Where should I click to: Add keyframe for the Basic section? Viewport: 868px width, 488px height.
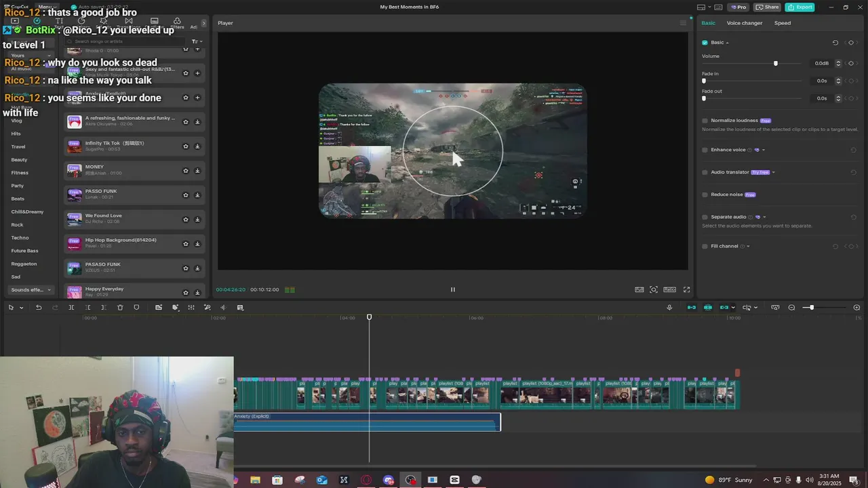pyautogui.click(x=851, y=43)
